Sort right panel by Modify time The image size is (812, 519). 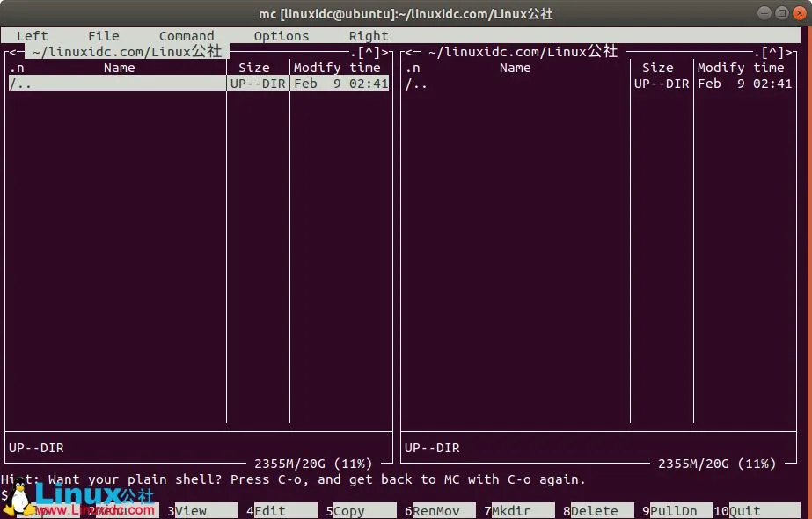(x=741, y=68)
